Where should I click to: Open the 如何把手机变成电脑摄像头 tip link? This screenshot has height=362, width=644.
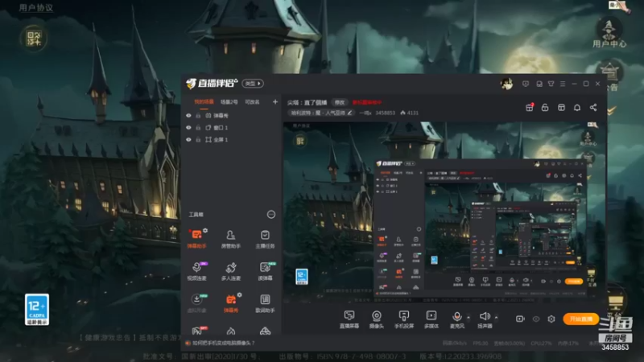tap(224, 343)
